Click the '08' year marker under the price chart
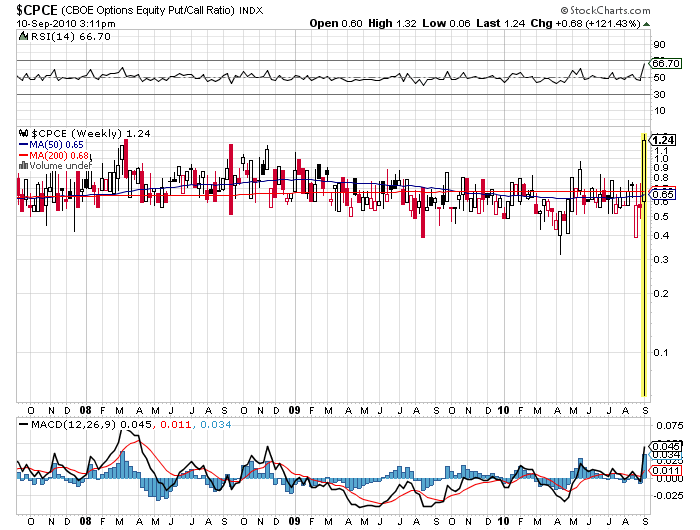The width and height of the screenshot is (700, 530). click(x=85, y=410)
